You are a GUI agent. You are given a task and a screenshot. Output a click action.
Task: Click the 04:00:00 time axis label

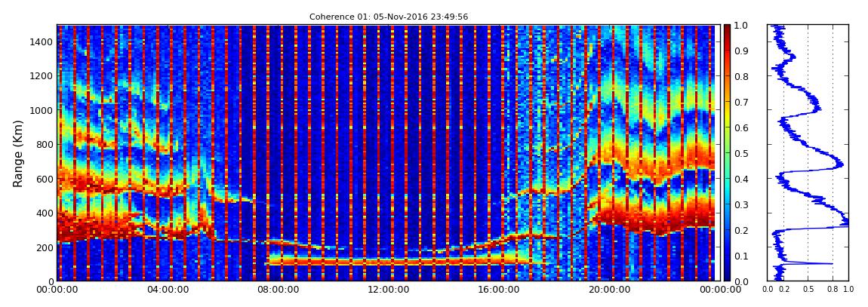pyautogui.click(x=166, y=290)
